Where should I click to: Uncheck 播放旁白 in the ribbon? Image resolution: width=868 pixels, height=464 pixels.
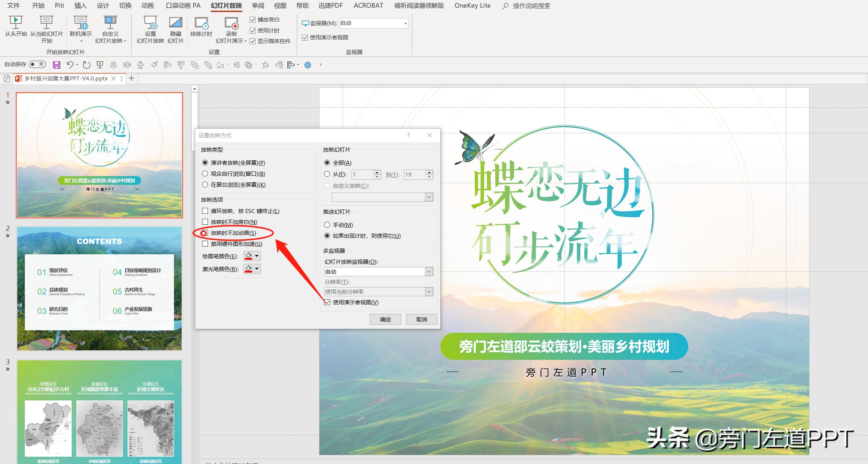click(x=253, y=20)
